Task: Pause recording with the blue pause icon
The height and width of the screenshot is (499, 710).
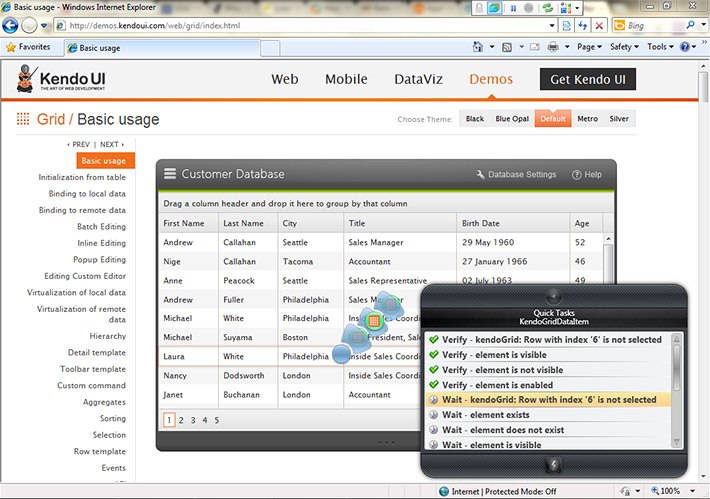Action: [513, 8]
